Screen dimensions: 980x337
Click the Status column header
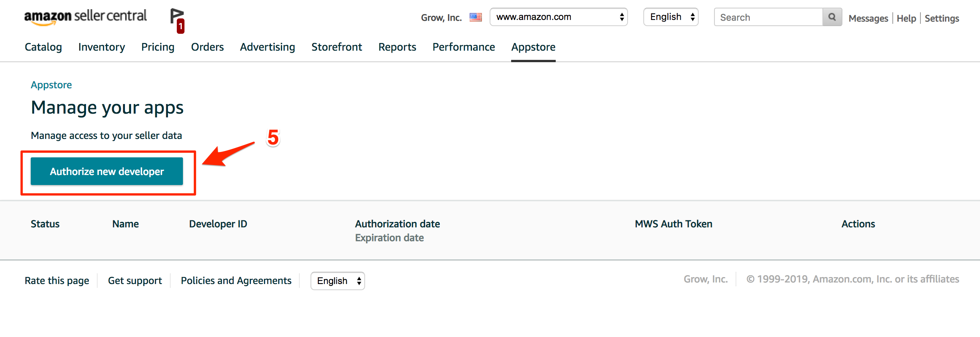pyautogui.click(x=45, y=224)
